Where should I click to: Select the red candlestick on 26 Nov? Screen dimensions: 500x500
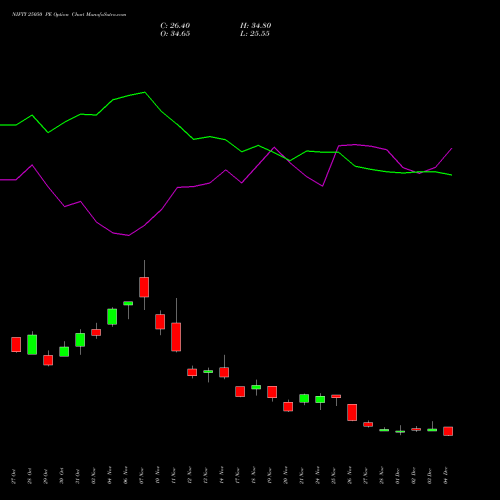pyautogui.click(x=352, y=412)
